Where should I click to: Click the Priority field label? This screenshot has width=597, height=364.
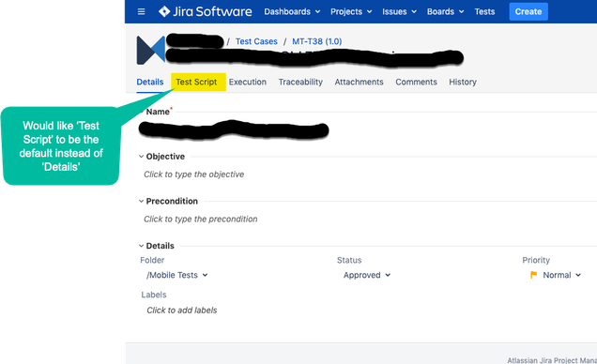tap(536, 260)
